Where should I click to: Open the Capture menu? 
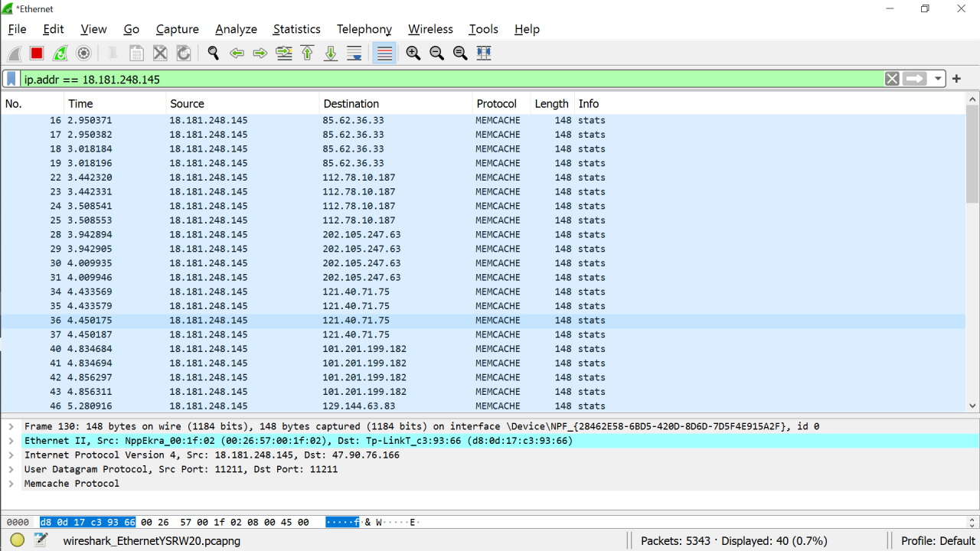pyautogui.click(x=178, y=29)
